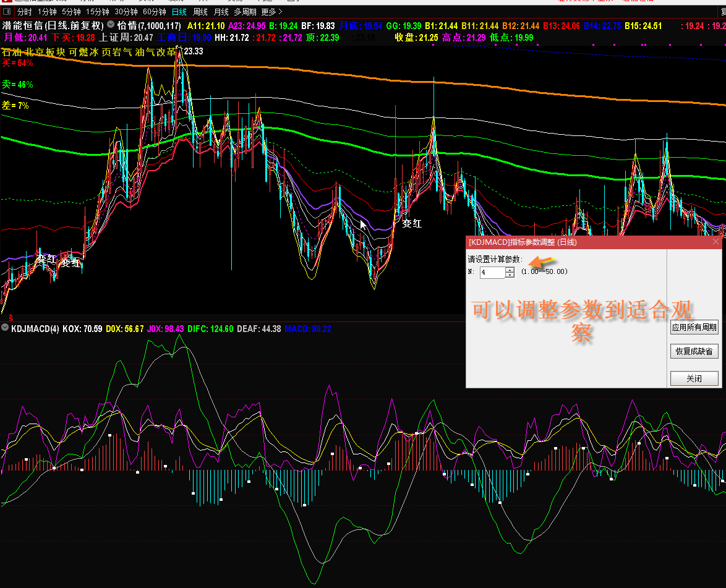Screen dimensions: 726x588
Task: Switch to the 5分钟 period tab
Action: [x=71, y=12]
